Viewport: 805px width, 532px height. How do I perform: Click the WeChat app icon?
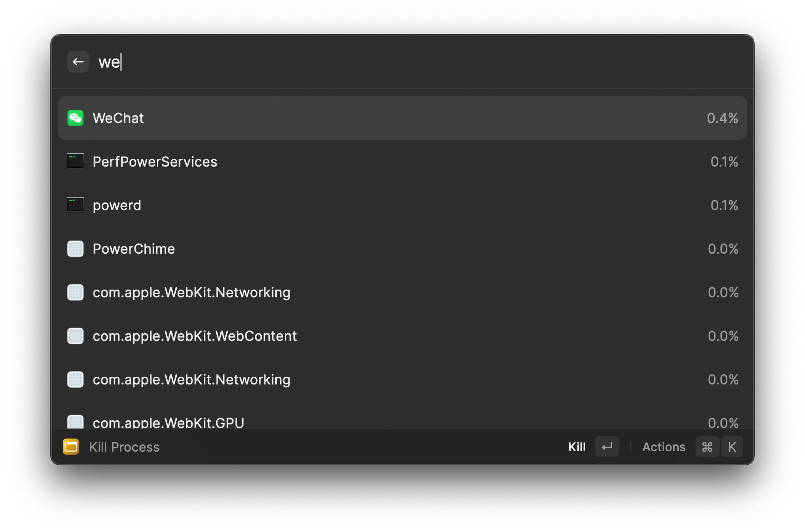[75, 118]
